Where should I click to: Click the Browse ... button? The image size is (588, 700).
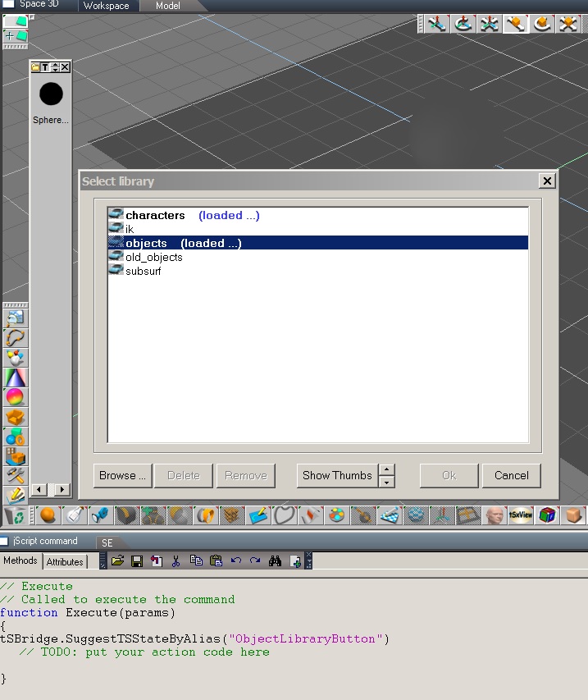point(123,475)
